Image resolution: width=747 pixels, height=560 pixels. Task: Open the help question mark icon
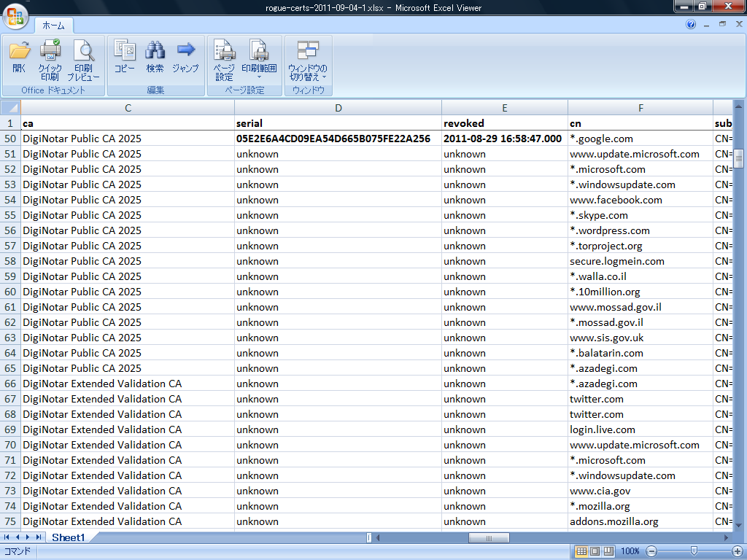(x=691, y=24)
